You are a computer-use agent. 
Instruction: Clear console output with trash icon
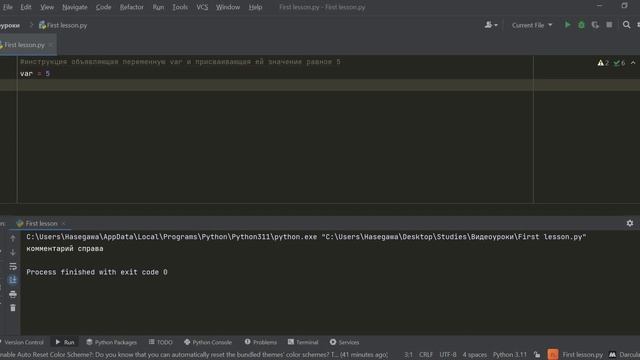tap(13, 308)
